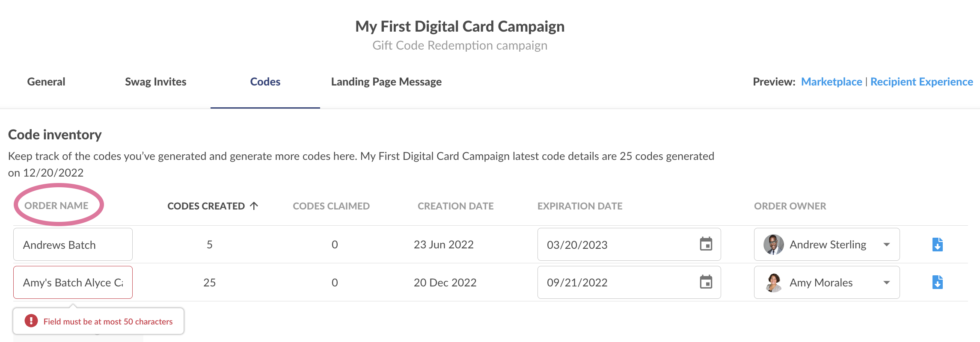Click into the Andrews Batch order name field
Image resolution: width=980 pixels, height=342 pixels.
click(73, 245)
